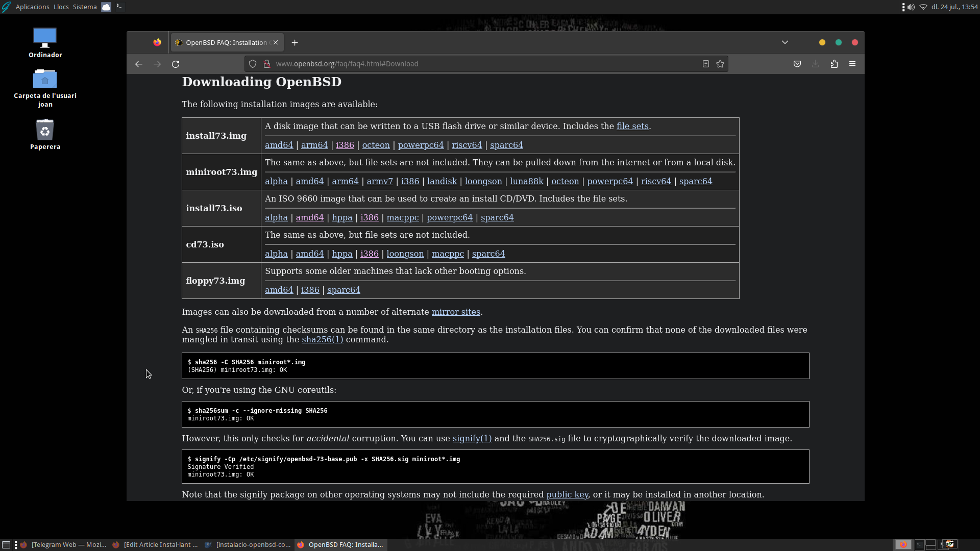This screenshot has height=551, width=980.
Task: Click the save to Pocket icon in toolbar
Action: point(797,64)
